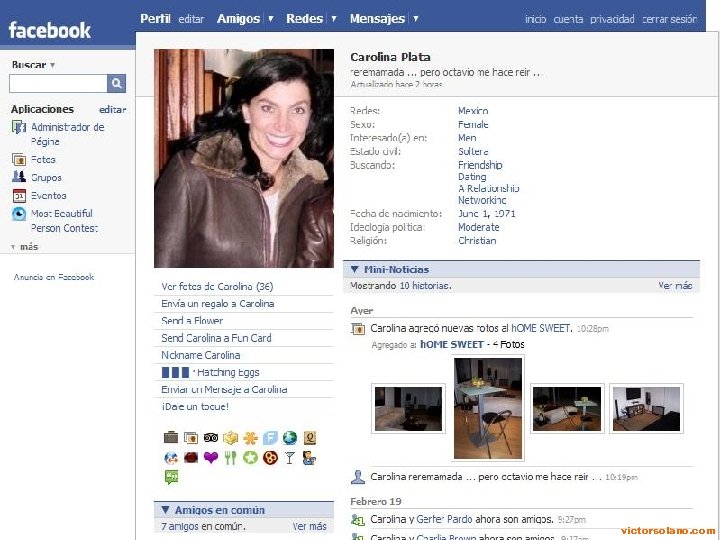Open the Redes dropdown arrow

[334, 18]
